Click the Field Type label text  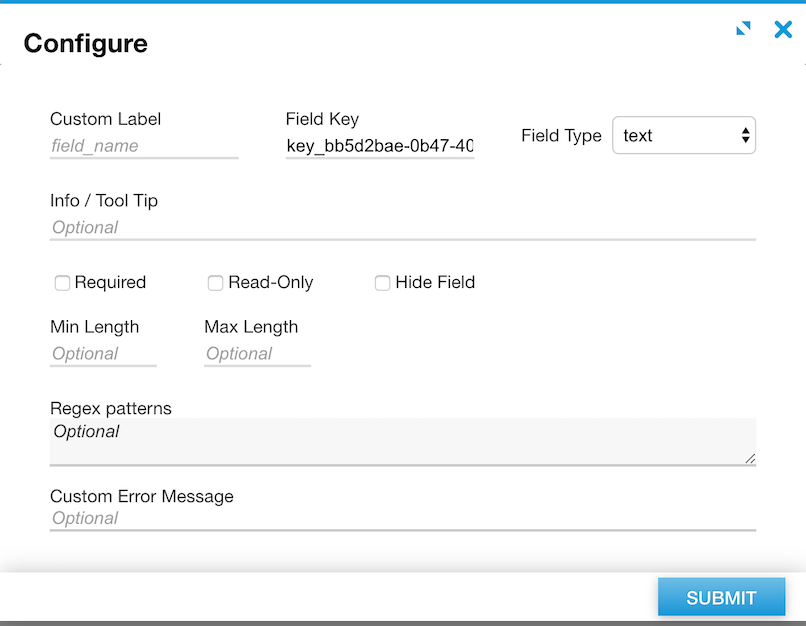click(x=561, y=136)
